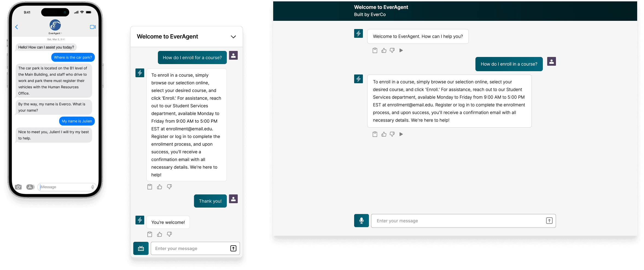Click bot avatar beside widget enrollment answer
Viewport: 644px width, 270px height.
pyautogui.click(x=140, y=73)
